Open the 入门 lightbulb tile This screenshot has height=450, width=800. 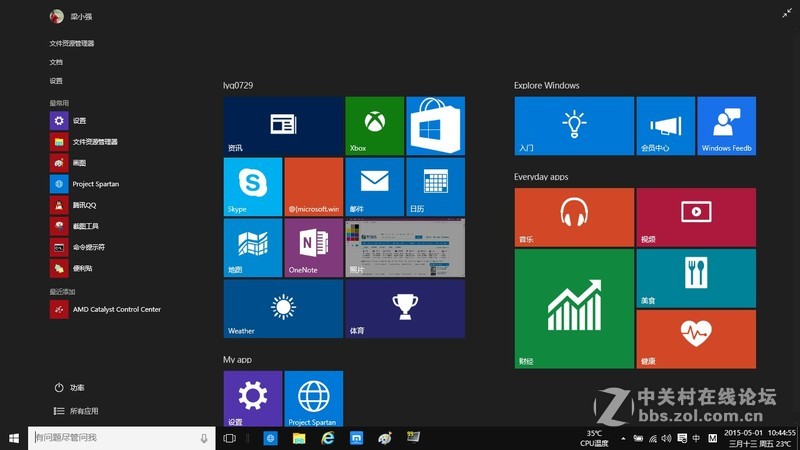[x=574, y=126]
